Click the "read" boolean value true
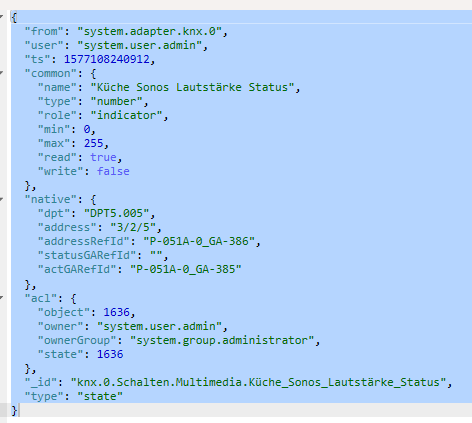This screenshot has width=472, height=423. [x=103, y=157]
